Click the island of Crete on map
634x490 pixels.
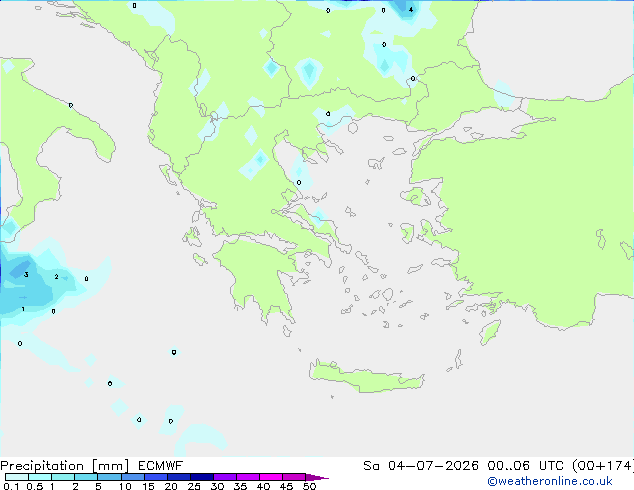tap(366, 378)
